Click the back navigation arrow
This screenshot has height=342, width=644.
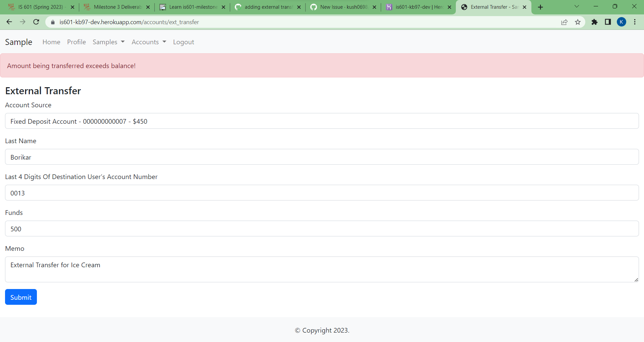9,22
